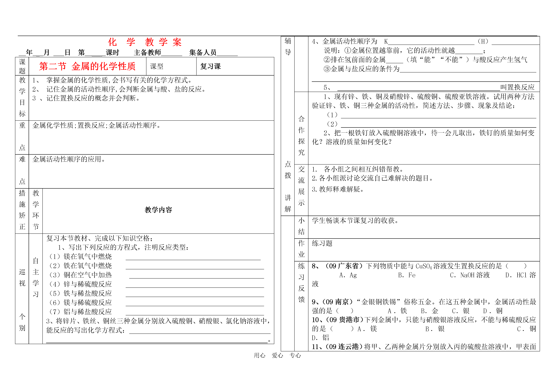
Task: Click the item "(6)镁与稀硫酸反应"
Action: pyautogui.click(x=80, y=303)
